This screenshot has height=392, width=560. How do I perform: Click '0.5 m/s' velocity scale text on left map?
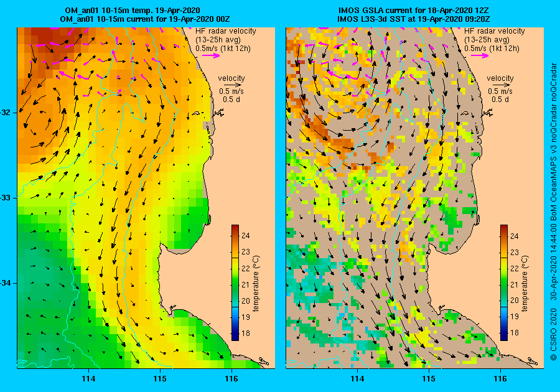231,91
